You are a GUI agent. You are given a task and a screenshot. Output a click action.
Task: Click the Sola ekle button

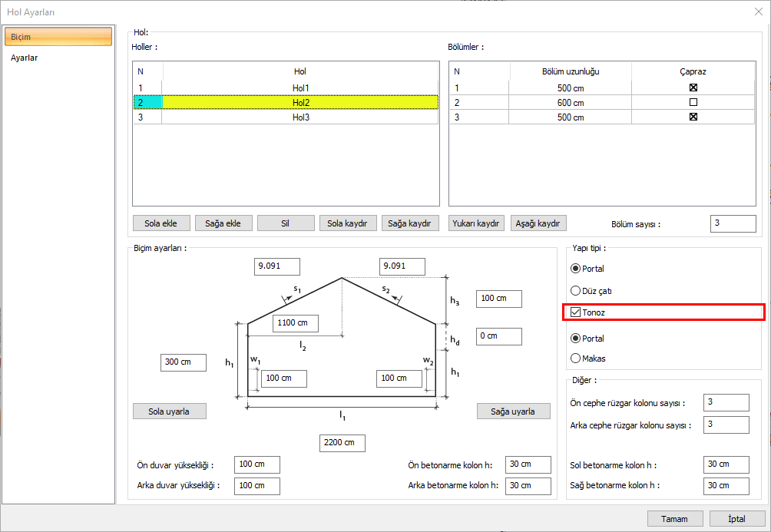160,223
